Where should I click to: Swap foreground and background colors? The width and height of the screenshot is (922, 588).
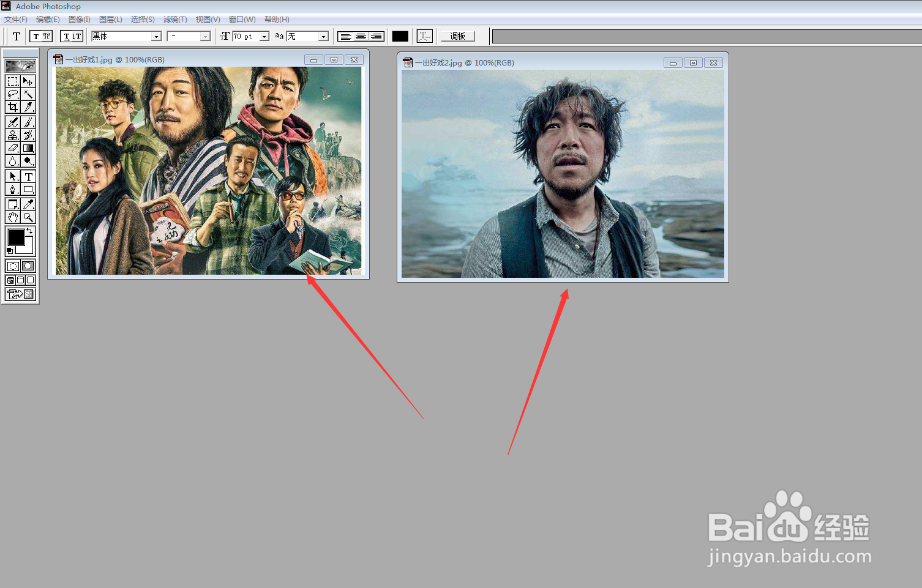click(29, 231)
